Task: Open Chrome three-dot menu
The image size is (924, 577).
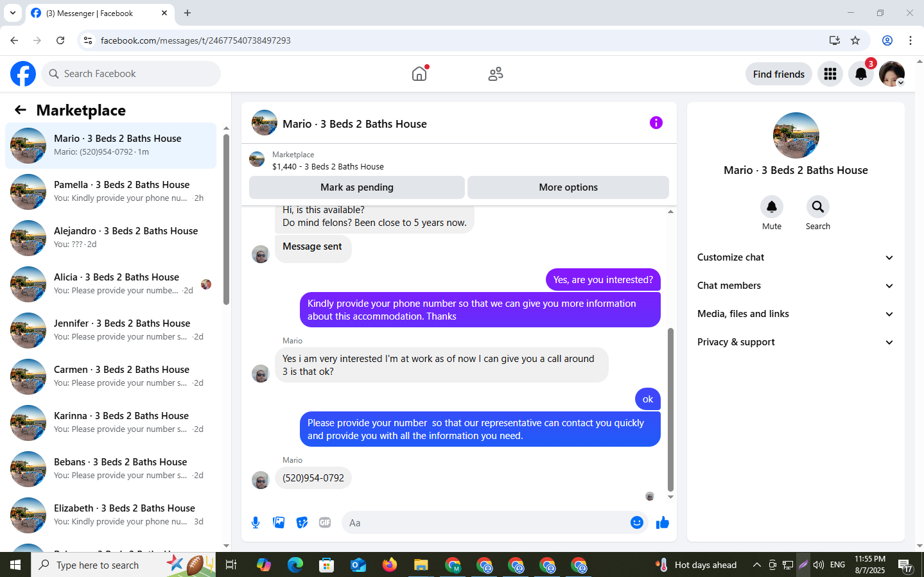Action: (910, 40)
